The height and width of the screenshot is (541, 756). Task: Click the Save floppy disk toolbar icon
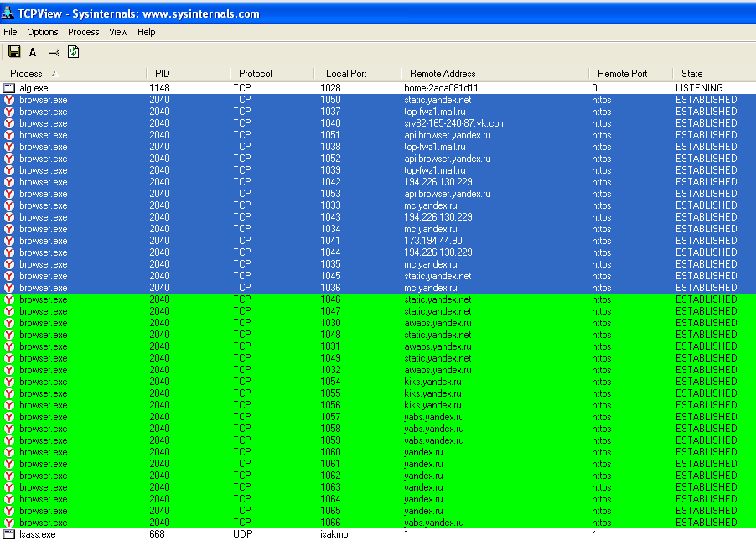point(14,52)
